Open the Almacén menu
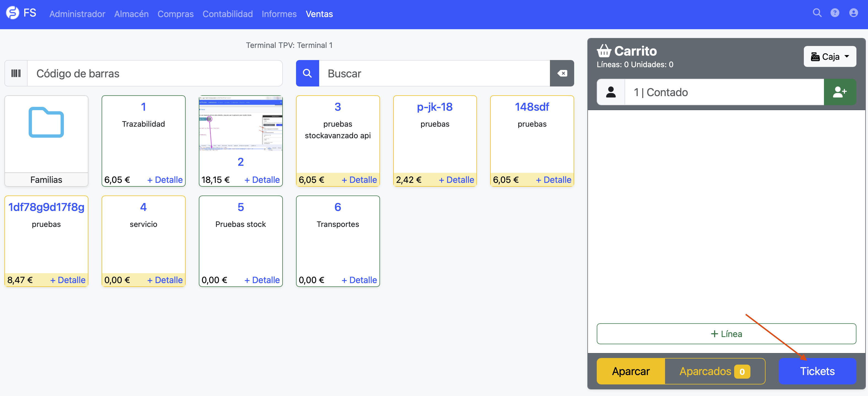 point(131,14)
